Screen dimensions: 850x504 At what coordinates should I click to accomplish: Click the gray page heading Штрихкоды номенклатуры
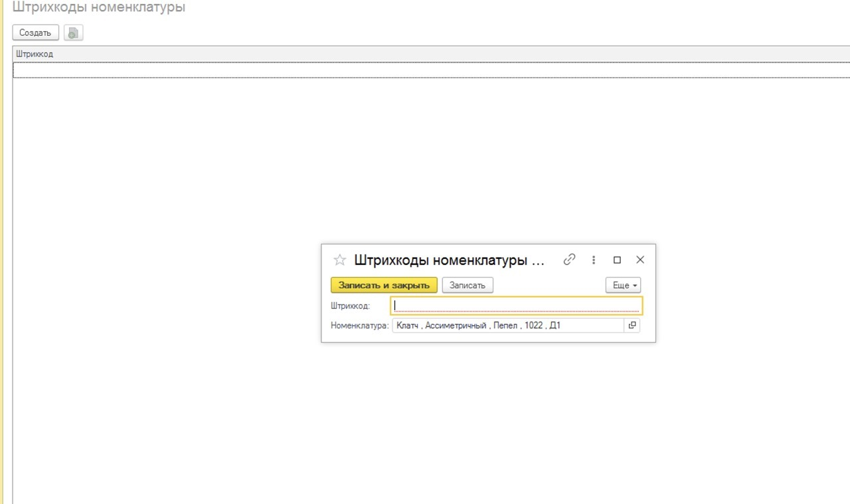99,8
